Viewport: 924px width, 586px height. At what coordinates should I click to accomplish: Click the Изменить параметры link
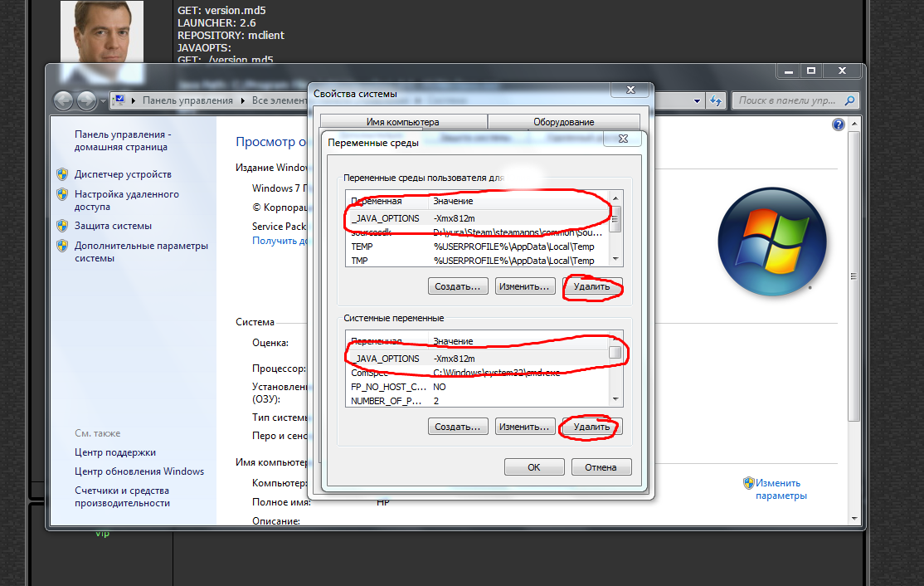[781, 490]
